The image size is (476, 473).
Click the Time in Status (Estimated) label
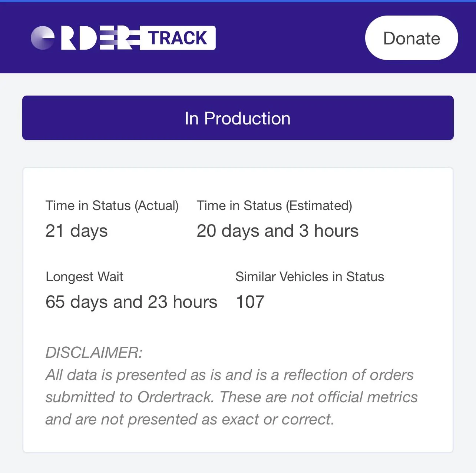pos(274,206)
